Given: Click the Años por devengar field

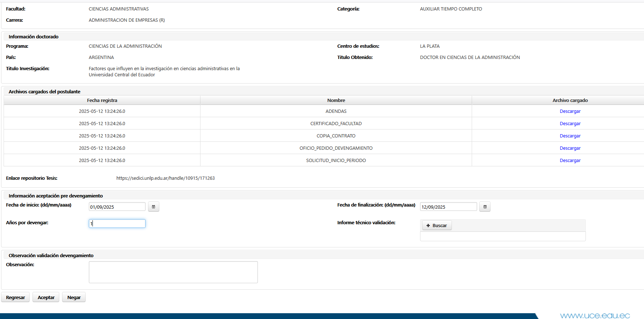Looking at the screenshot, I should click(117, 224).
